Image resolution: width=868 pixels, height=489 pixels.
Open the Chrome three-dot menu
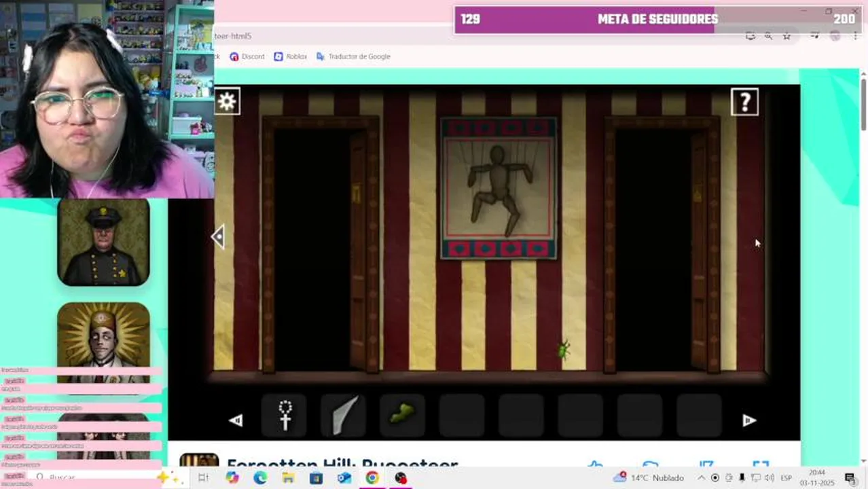(855, 36)
